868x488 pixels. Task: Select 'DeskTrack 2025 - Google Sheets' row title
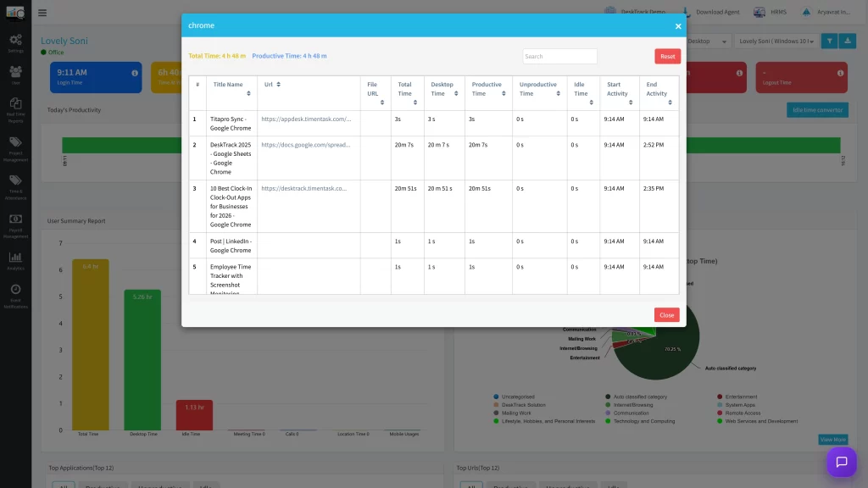click(231, 158)
